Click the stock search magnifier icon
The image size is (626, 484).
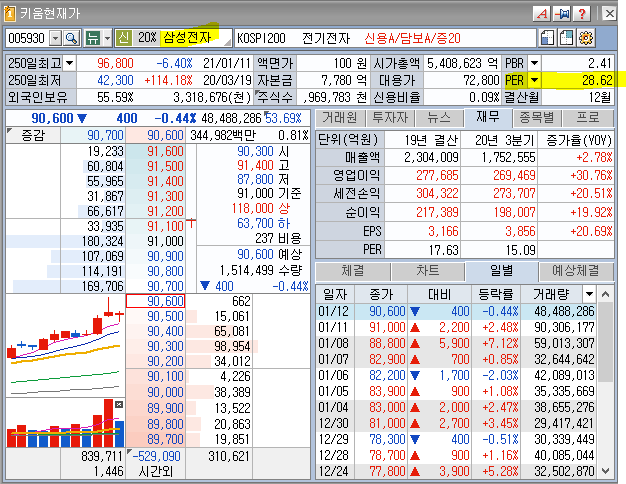pyautogui.click(x=71, y=38)
